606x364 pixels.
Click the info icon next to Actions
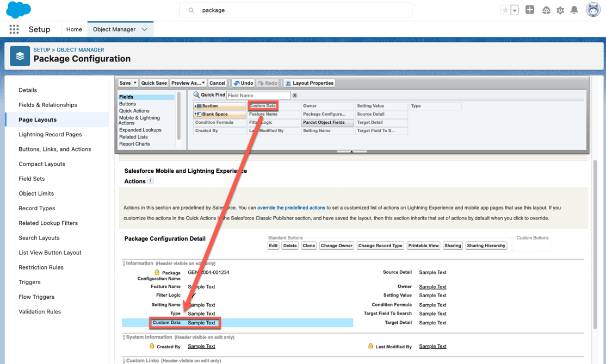point(151,180)
